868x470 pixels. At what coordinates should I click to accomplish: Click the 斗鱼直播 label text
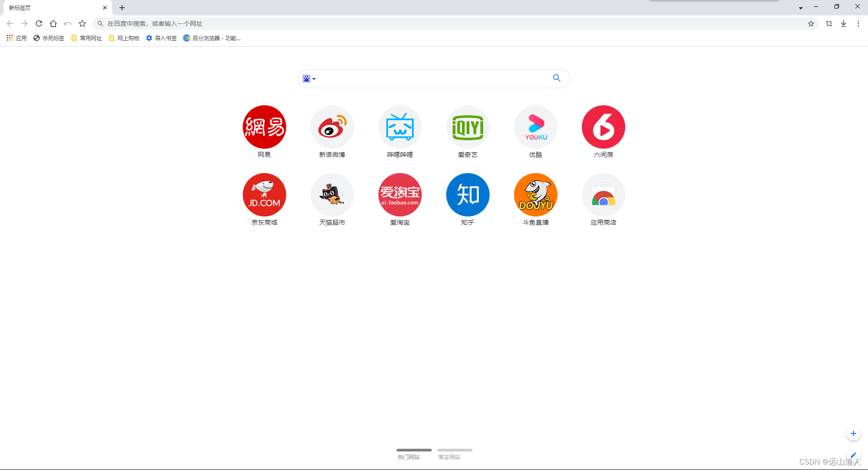pyautogui.click(x=536, y=222)
